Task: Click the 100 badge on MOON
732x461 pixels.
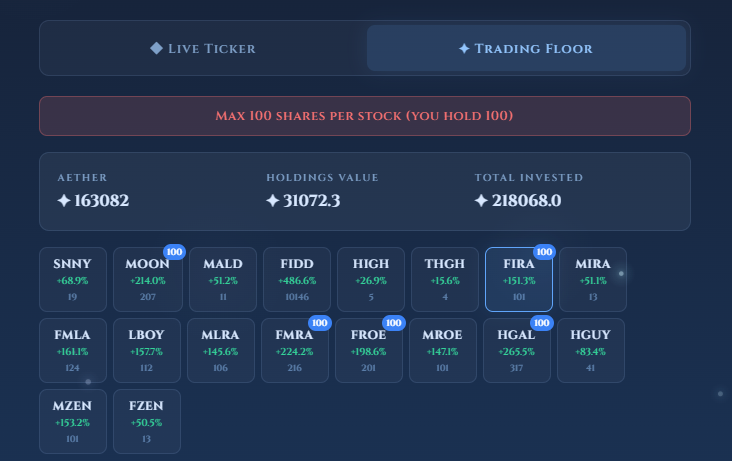Action: (x=174, y=252)
